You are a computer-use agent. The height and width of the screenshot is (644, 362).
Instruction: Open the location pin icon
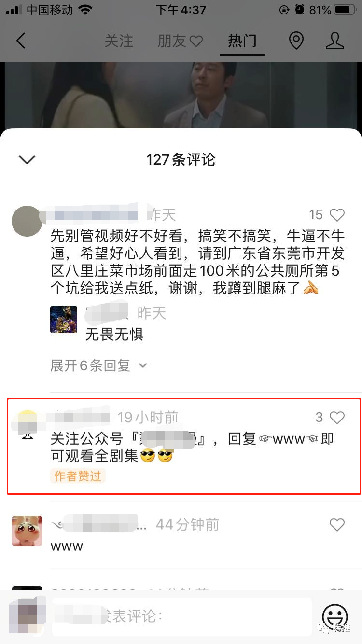(x=296, y=41)
